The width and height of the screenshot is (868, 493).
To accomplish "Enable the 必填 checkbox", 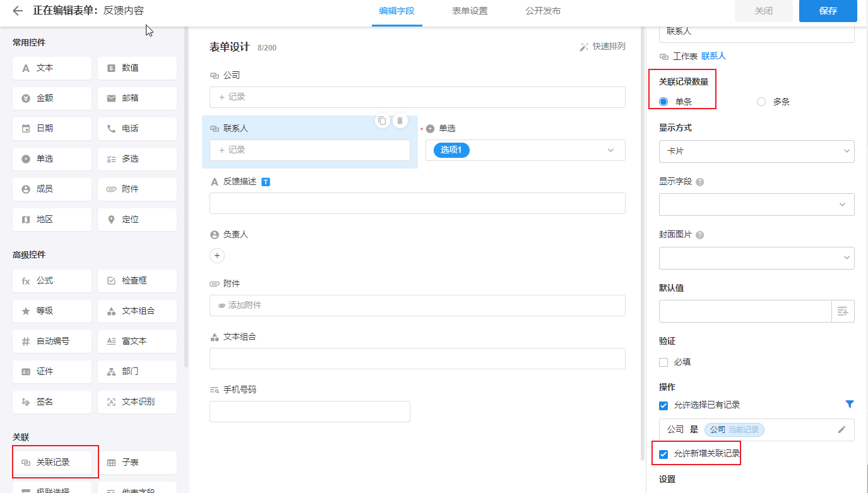I will tap(663, 362).
